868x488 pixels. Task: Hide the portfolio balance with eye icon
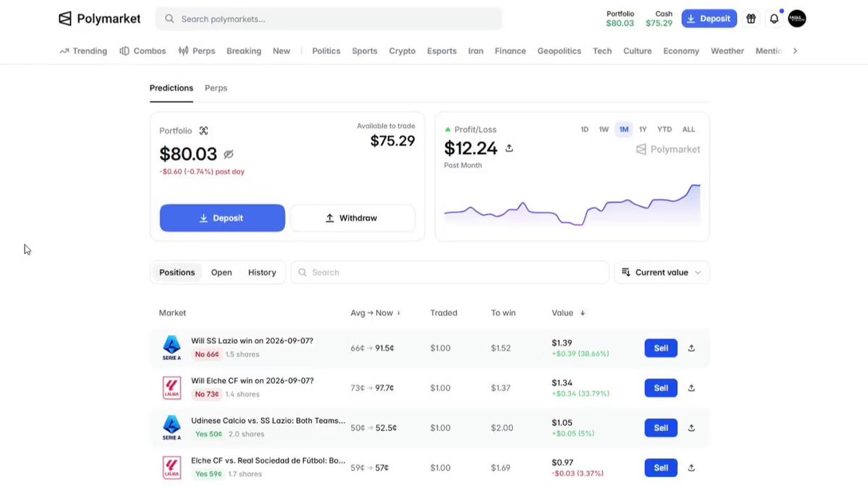(229, 154)
